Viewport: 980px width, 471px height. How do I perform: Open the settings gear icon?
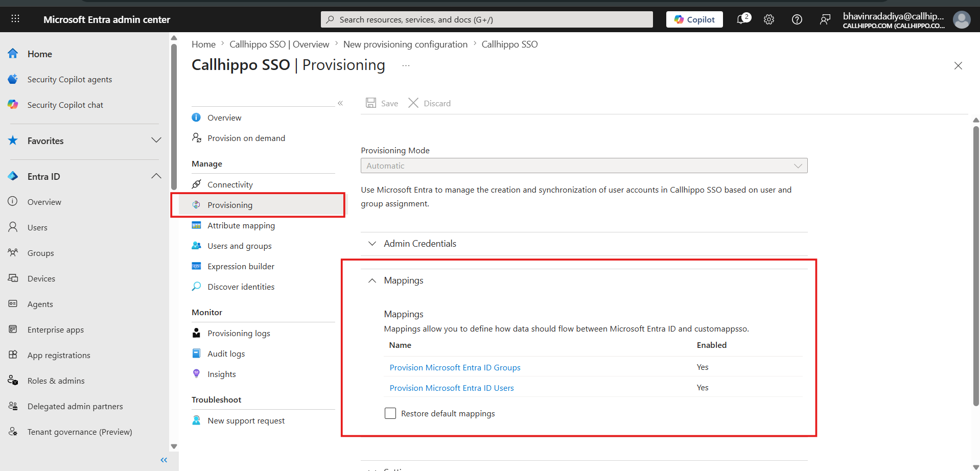click(x=769, y=19)
